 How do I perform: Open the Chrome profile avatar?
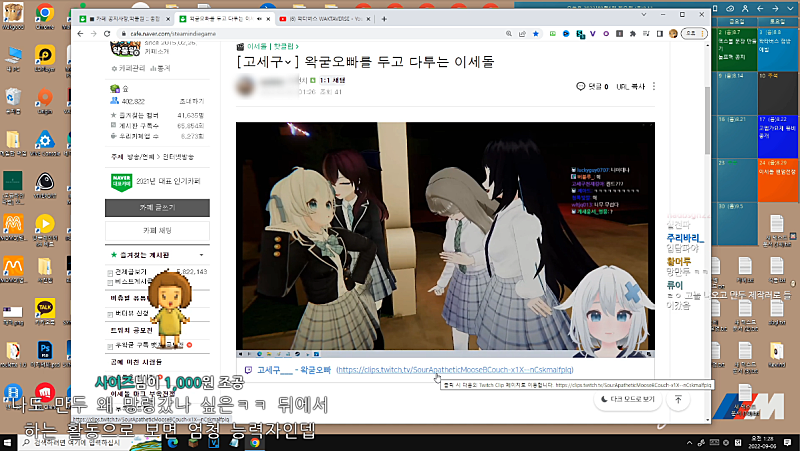coord(673,34)
